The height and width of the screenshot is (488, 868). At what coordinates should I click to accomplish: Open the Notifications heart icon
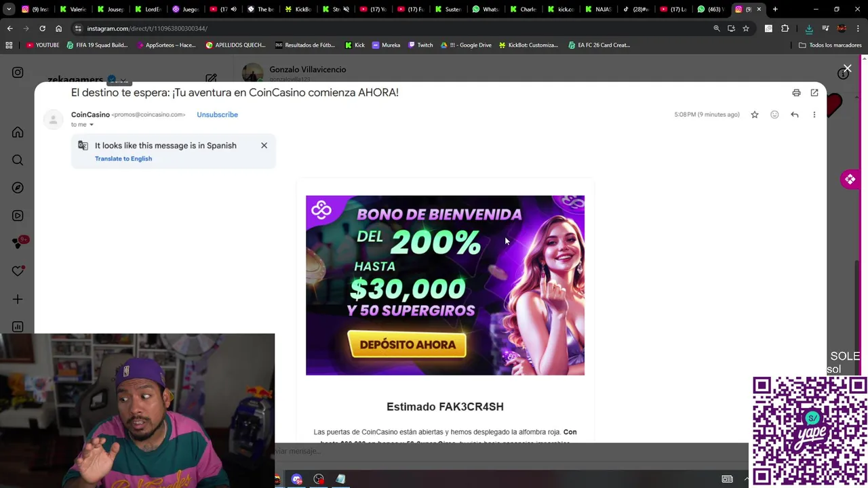(18, 271)
